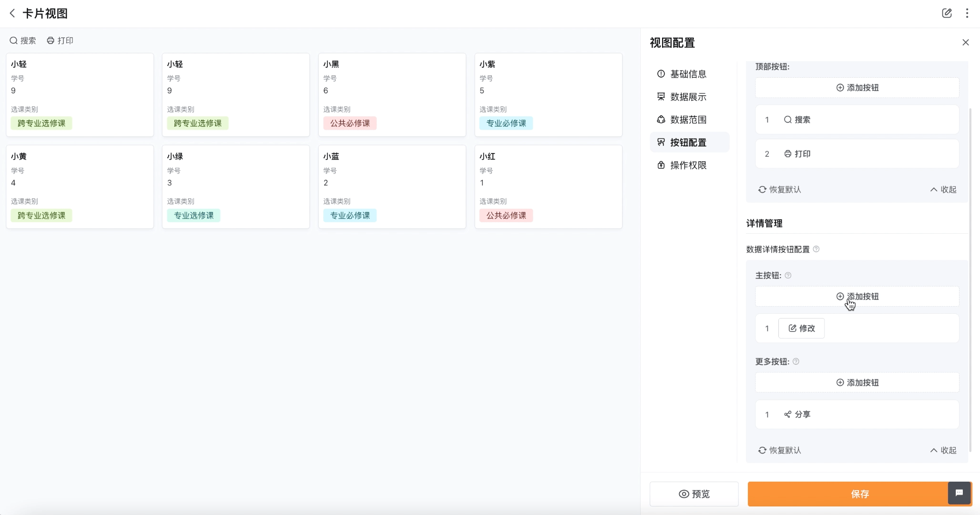Click the 打印 button above the cards
Image resolution: width=980 pixels, height=515 pixels.
(60, 41)
